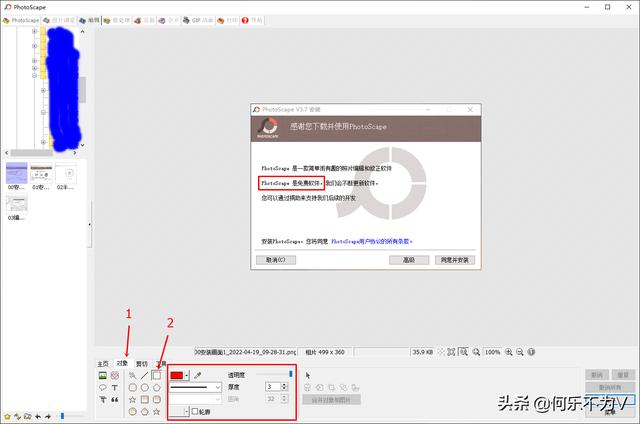This screenshot has height=424, width=640.
Task: Insert a photo object
Action: pyautogui.click(x=102, y=375)
